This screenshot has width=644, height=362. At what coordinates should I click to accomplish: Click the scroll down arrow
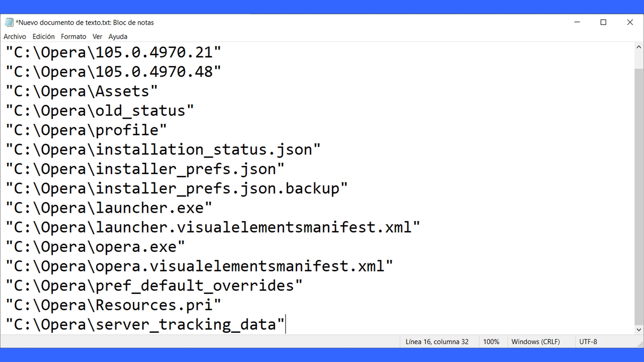[x=639, y=329]
